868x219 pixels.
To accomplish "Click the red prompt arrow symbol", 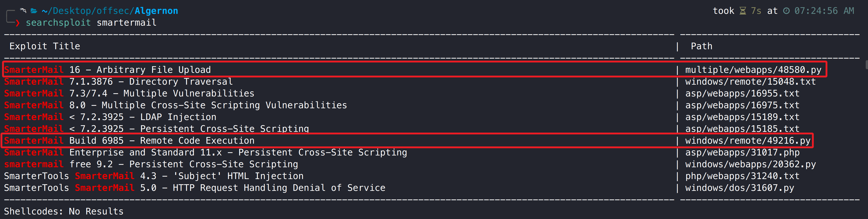I will [17, 23].
